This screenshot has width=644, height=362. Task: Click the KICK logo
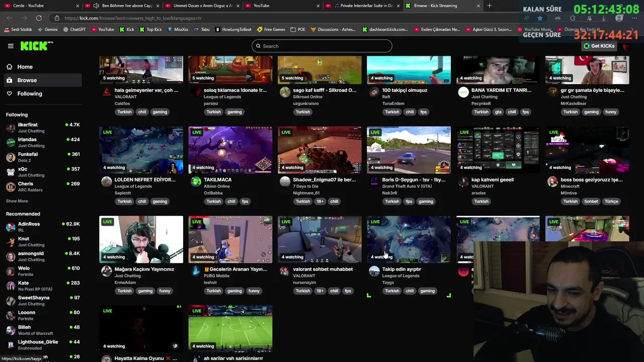(37, 46)
